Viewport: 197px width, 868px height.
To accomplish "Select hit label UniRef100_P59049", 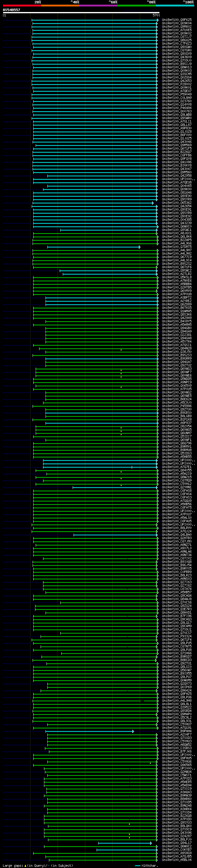I will click(177, 94).
